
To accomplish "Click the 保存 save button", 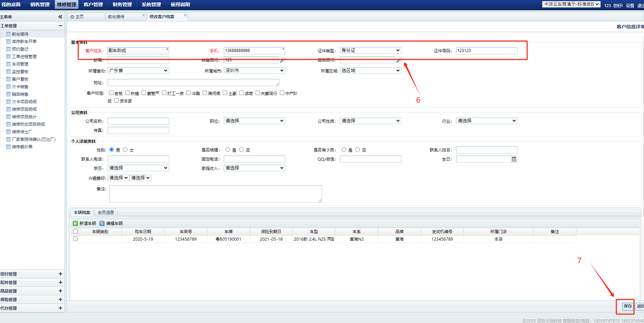I will click(628, 306).
